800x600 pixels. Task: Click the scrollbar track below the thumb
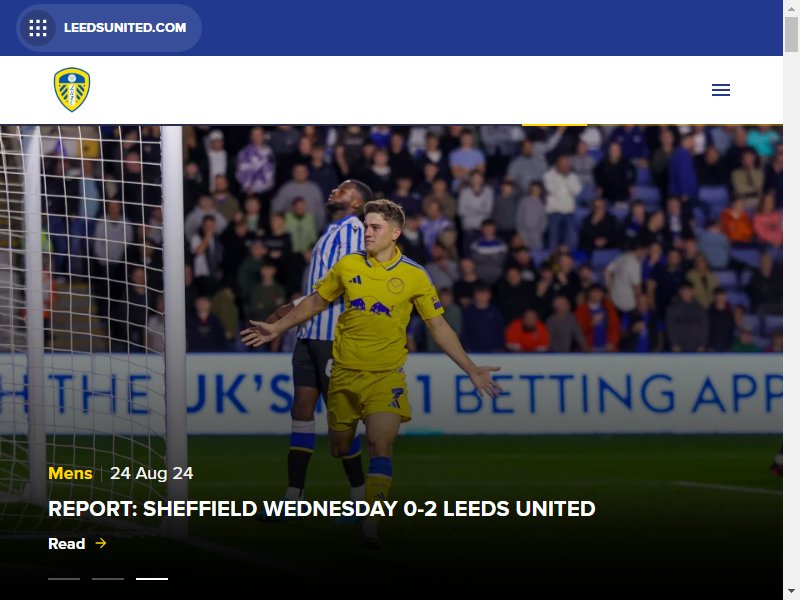[x=791, y=316]
